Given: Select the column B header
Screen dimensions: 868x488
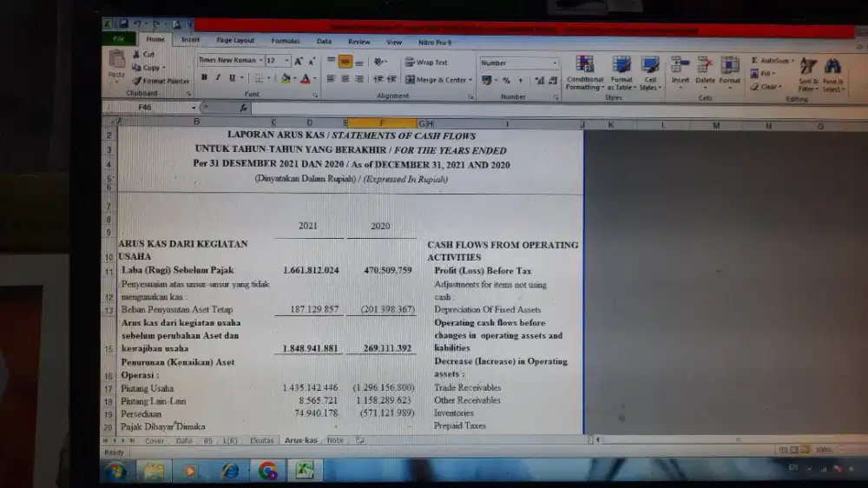Looking at the screenshot, I should [196, 122].
